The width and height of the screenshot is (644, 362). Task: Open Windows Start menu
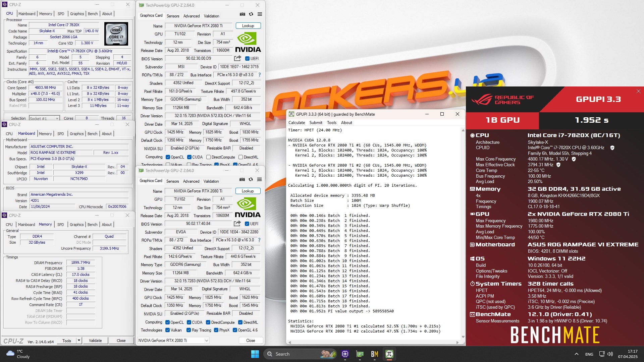255,354
